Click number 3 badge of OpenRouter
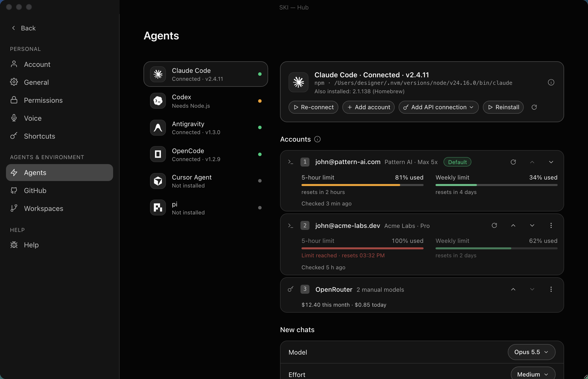The height and width of the screenshot is (379, 588). pyautogui.click(x=305, y=289)
